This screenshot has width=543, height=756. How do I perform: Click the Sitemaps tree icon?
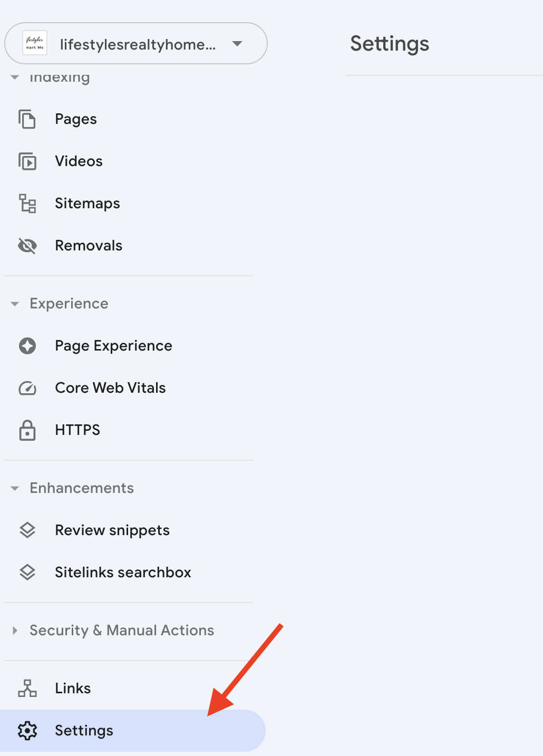pos(27,203)
